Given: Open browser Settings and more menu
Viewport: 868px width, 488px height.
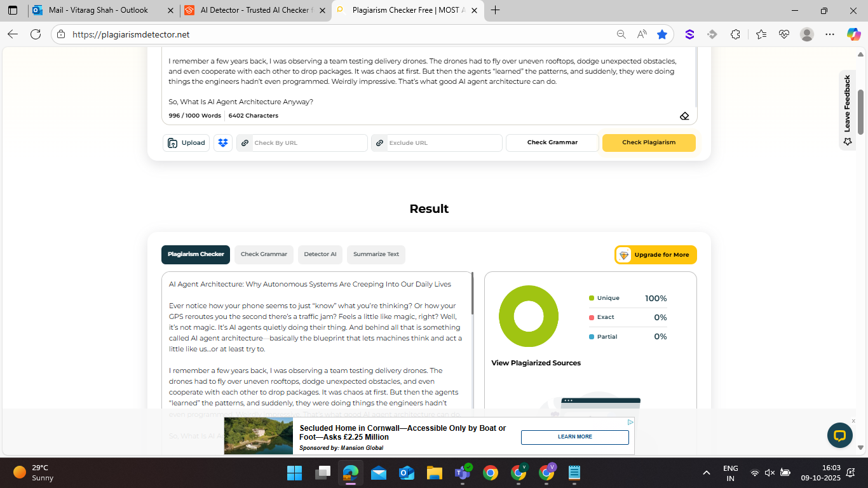Looking at the screenshot, I should point(830,34).
